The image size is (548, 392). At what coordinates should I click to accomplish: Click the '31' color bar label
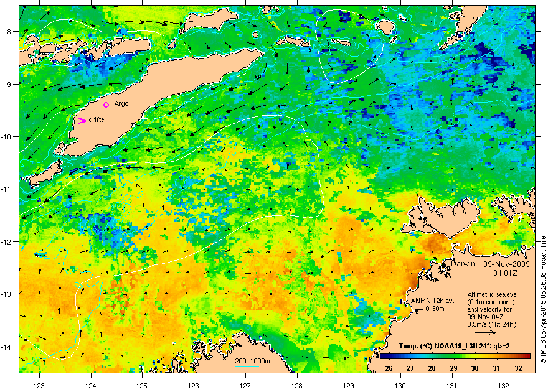(496, 368)
